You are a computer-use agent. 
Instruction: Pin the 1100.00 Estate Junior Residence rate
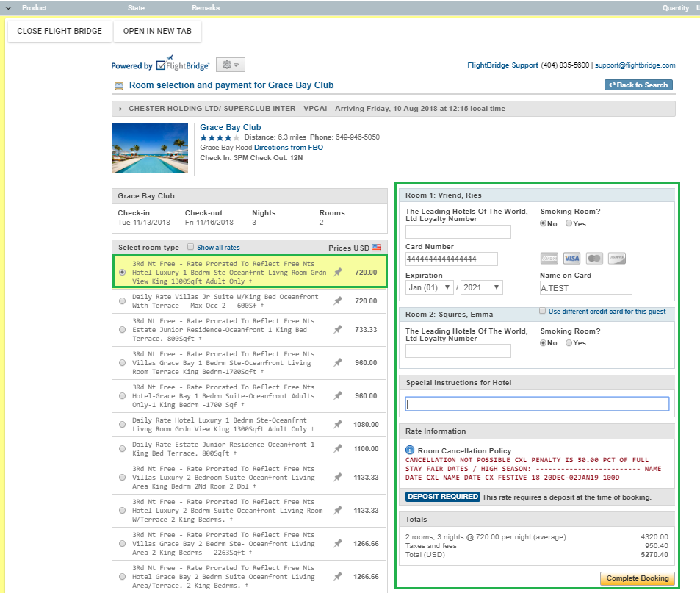coord(338,448)
